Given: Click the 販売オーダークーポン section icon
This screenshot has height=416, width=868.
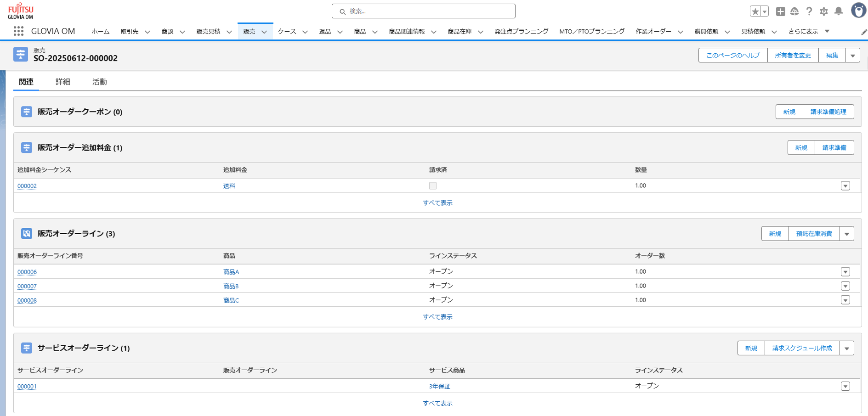Looking at the screenshot, I should click(27, 112).
